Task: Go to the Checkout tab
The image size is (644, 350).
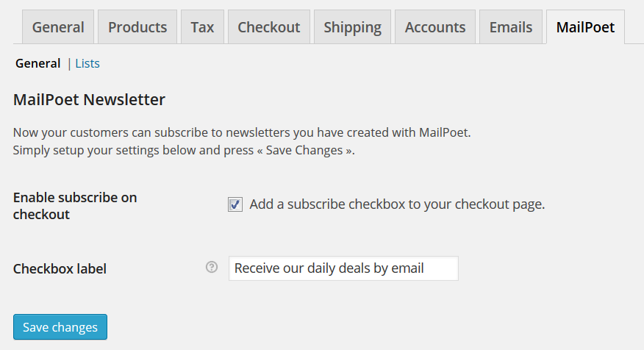Action: click(x=269, y=27)
